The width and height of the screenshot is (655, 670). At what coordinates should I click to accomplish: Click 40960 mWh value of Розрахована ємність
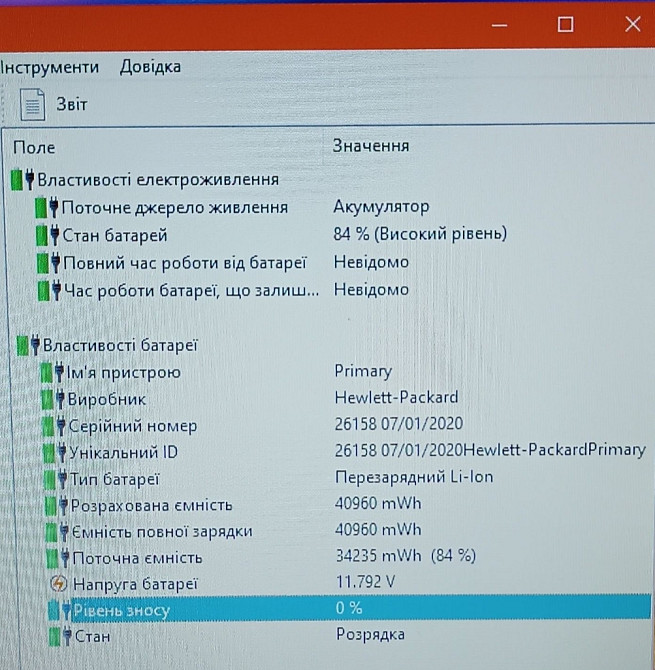coord(378,503)
